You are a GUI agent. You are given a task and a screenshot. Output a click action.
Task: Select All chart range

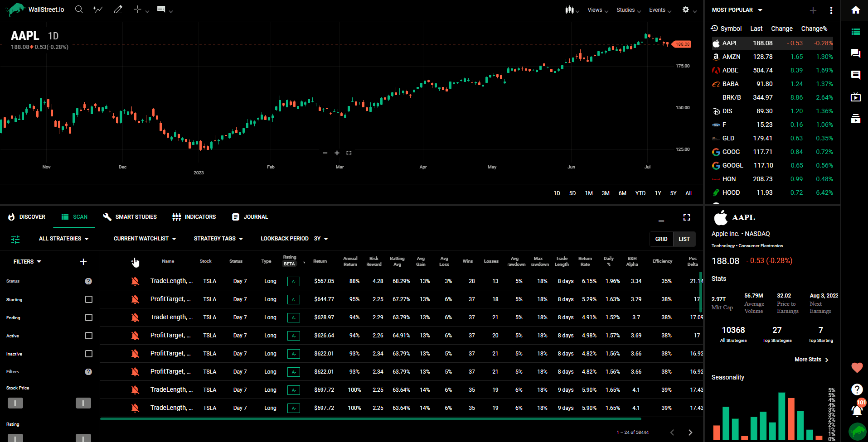coord(689,193)
